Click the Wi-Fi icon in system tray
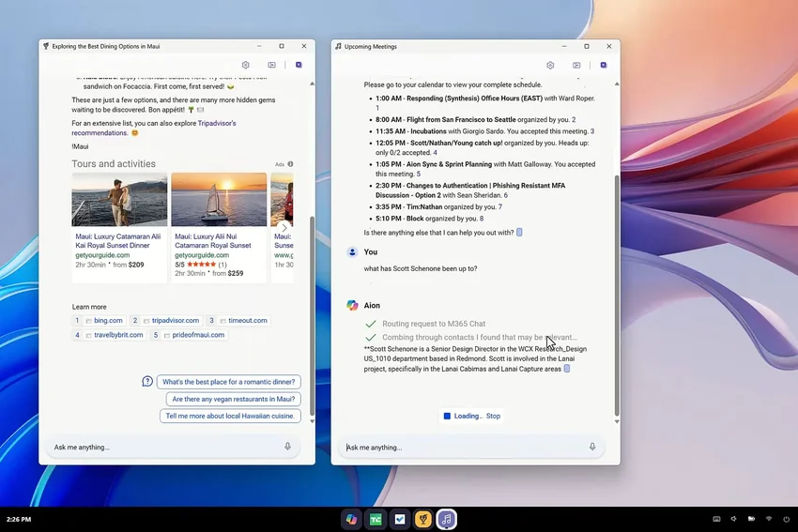The image size is (798, 532). [x=769, y=519]
